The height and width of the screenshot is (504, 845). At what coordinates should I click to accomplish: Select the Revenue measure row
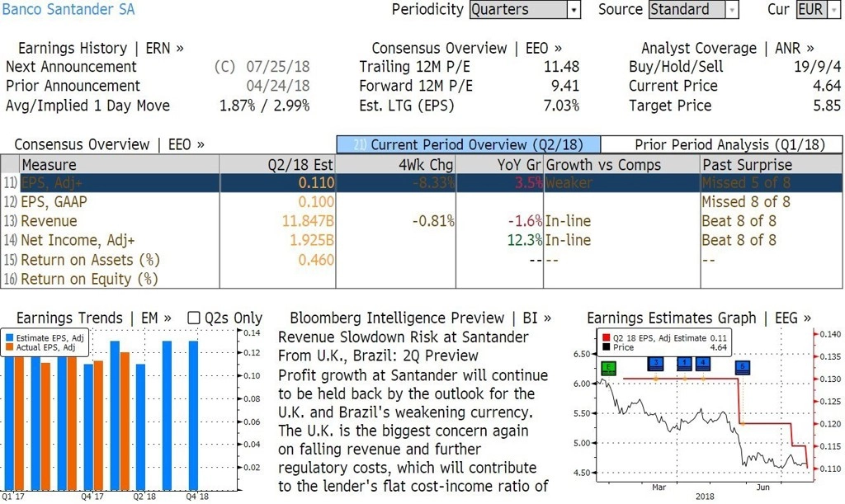coord(422,221)
